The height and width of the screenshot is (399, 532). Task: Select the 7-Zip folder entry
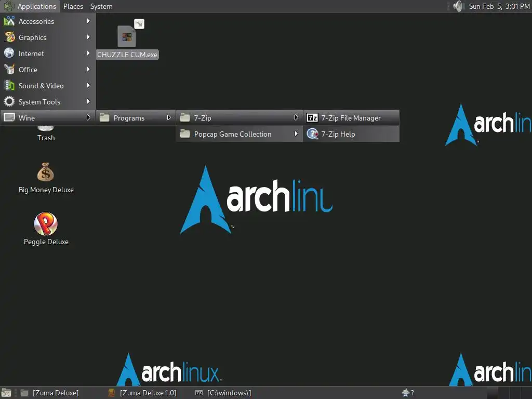pos(240,118)
